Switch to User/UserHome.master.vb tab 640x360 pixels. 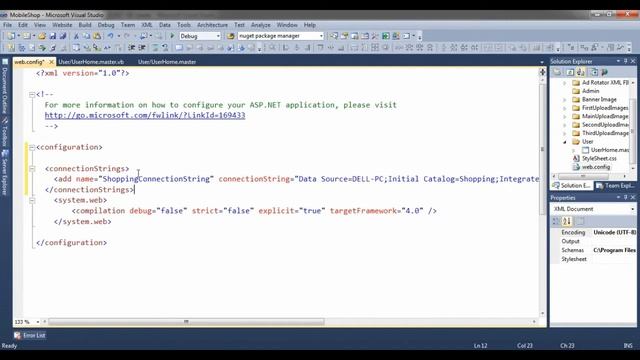(x=91, y=62)
